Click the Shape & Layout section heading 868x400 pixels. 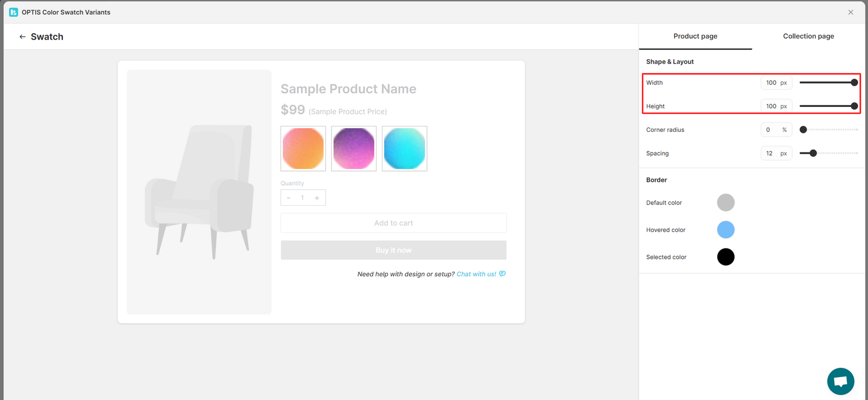(670, 62)
